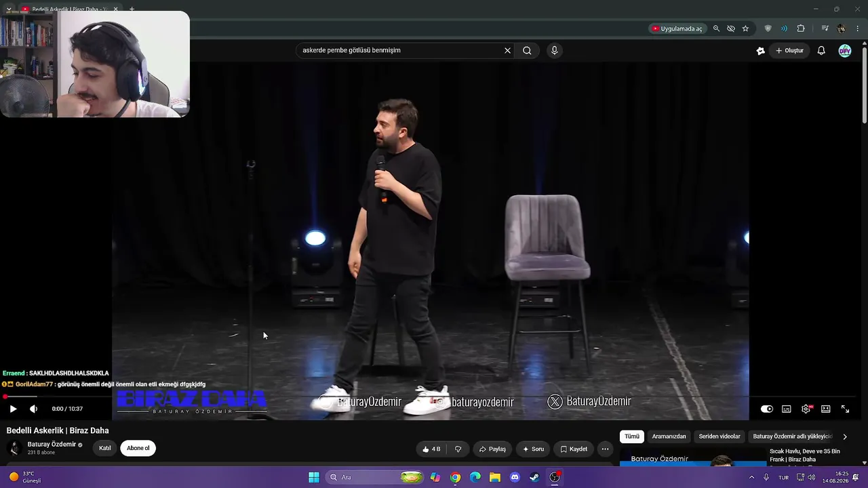The width and height of the screenshot is (868, 488).
Task: Click the crossed-out eye icon in address bar
Action: 731,28
